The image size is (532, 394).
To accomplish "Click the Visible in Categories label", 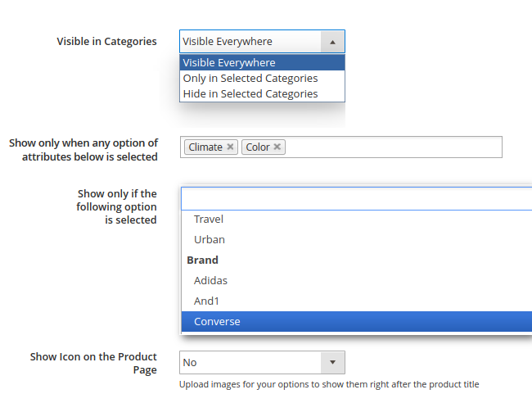I will tap(106, 42).
